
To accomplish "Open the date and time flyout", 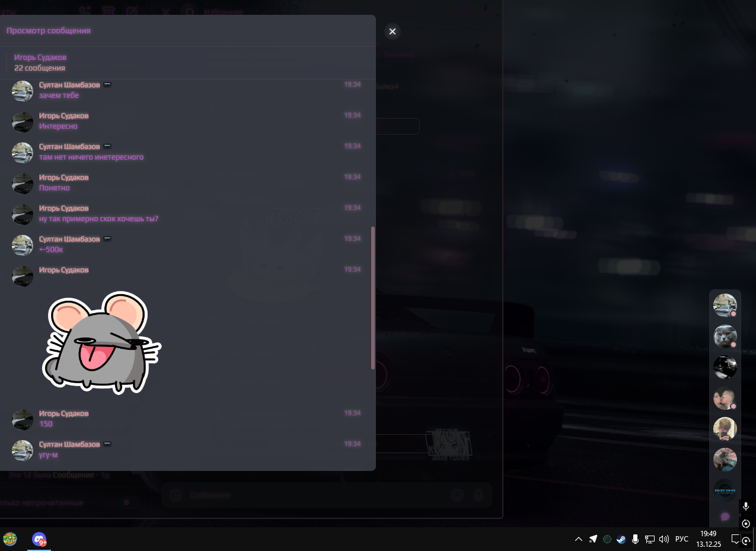I will click(708, 539).
